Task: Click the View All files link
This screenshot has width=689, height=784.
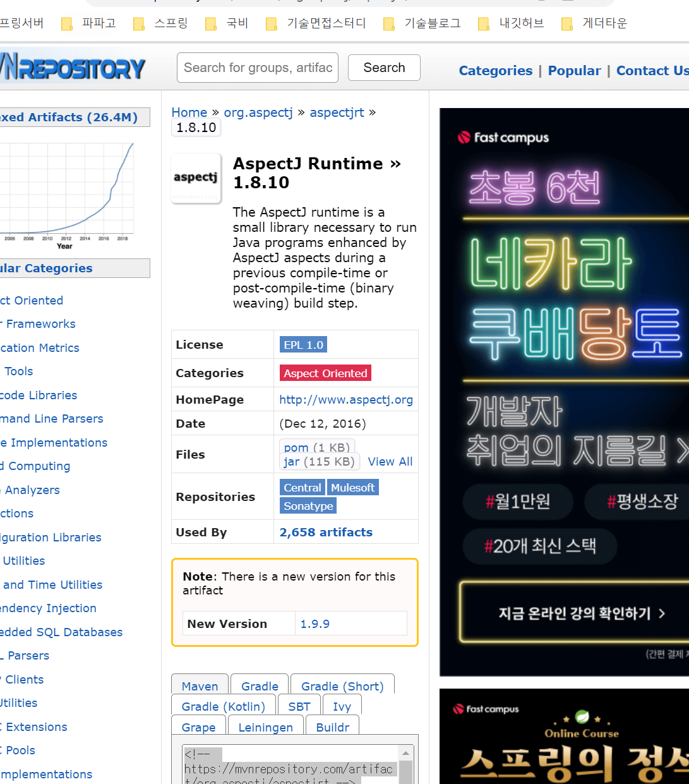Action: click(x=390, y=462)
